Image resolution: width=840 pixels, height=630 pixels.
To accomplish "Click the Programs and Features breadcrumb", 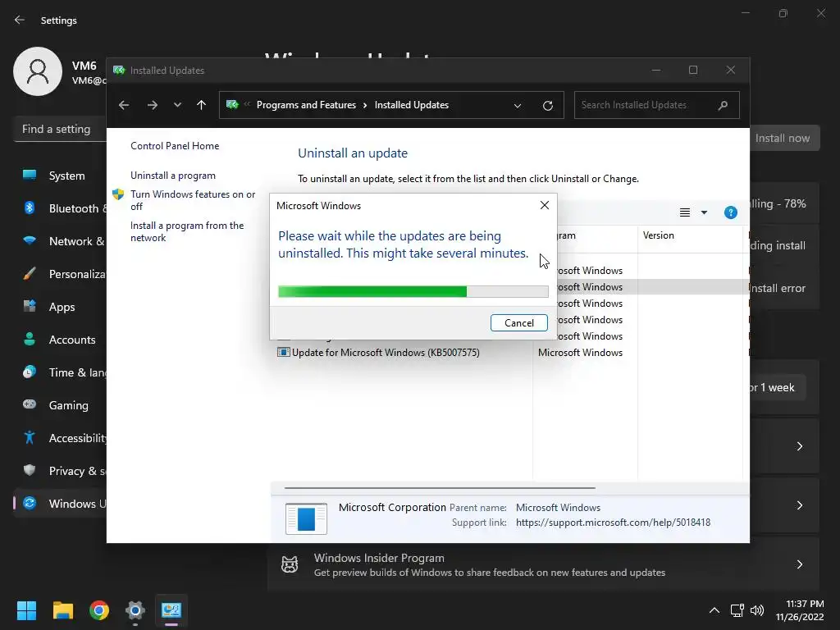I will (306, 105).
